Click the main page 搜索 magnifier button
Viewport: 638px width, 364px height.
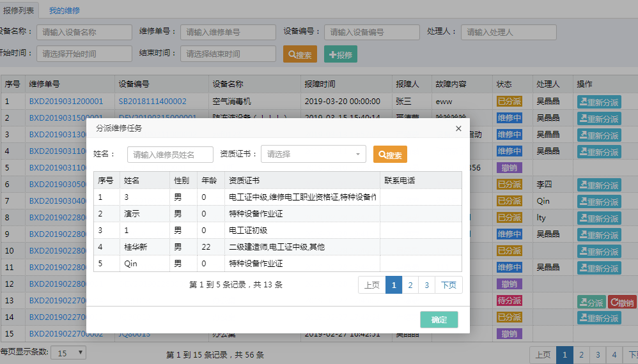[x=300, y=54]
